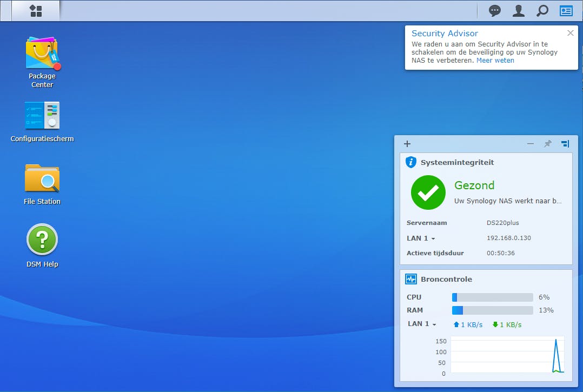Open the notifications speech bubble icon
Viewport: 583px width, 392px height.
click(x=494, y=11)
